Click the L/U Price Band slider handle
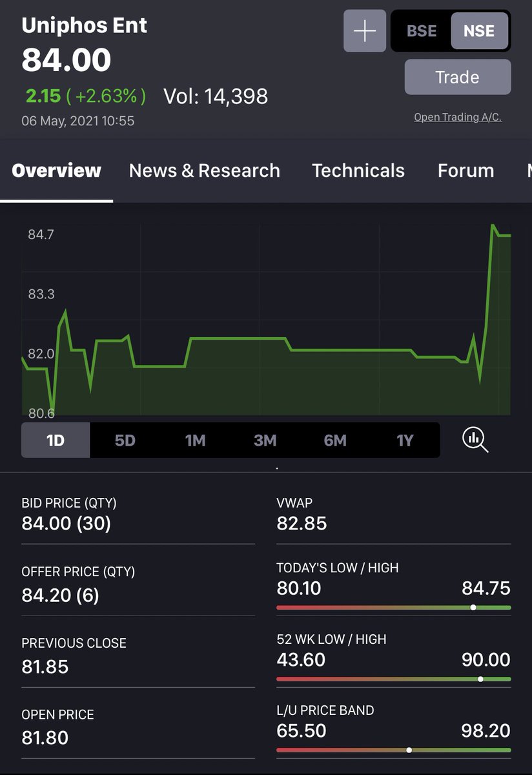 tap(409, 750)
